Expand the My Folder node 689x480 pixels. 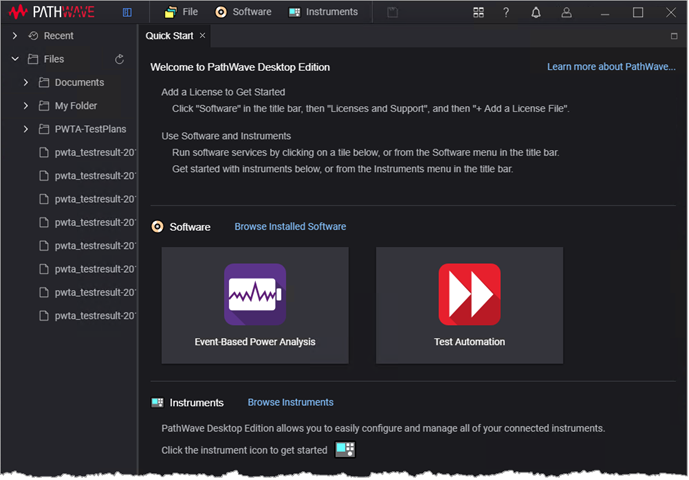[26, 105]
